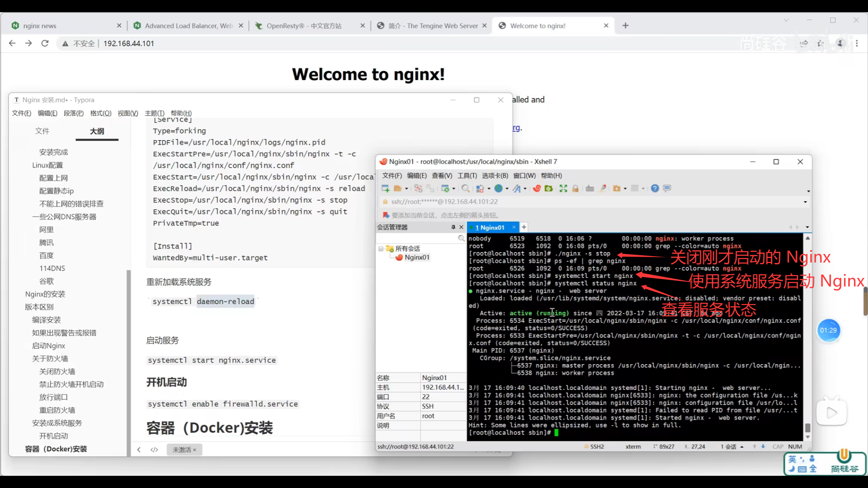The width and height of the screenshot is (868, 488).
Task: Open the font dropdown arrow in Xshell toolbar
Action: click(x=525, y=189)
